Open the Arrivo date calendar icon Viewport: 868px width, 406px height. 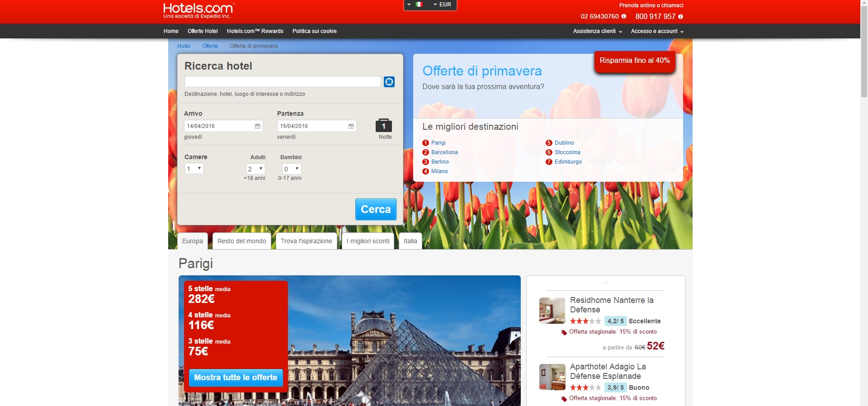pyautogui.click(x=257, y=126)
